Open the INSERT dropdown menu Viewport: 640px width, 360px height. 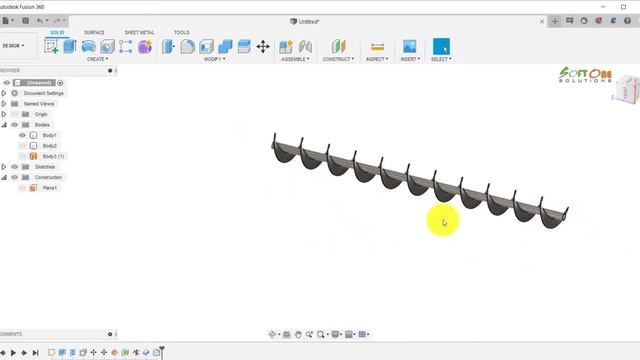[x=410, y=59]
